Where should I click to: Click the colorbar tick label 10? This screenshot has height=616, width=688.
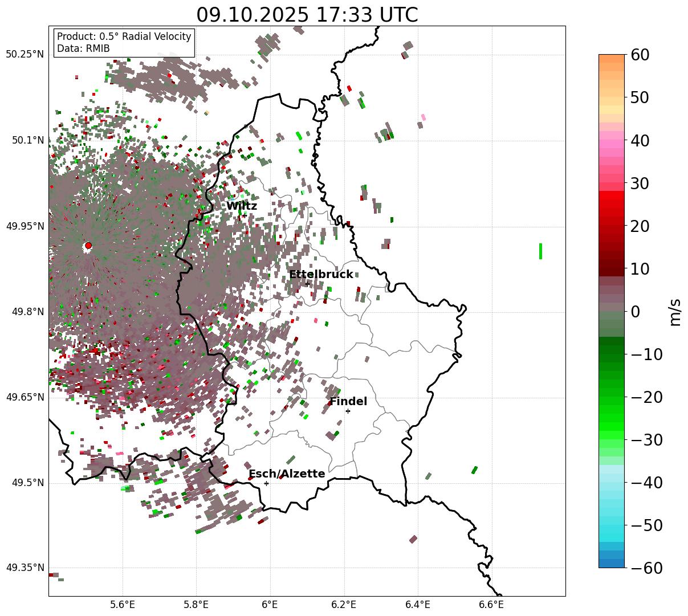pyautogui.click(x=639, y=268)
